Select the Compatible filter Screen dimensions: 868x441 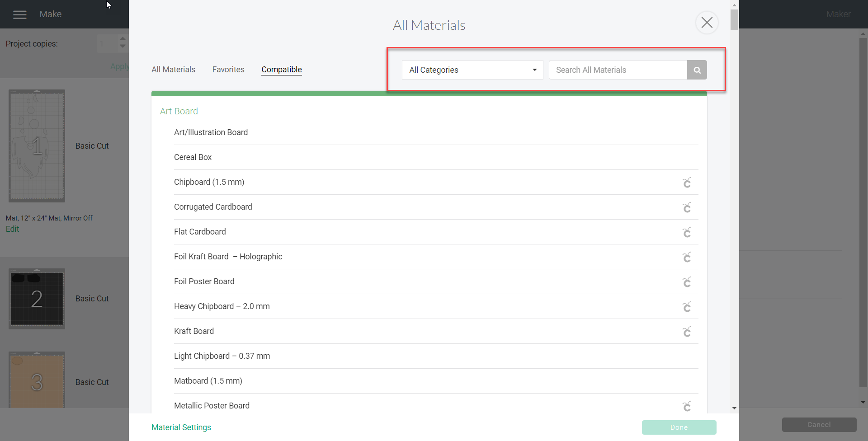point(281,70)
